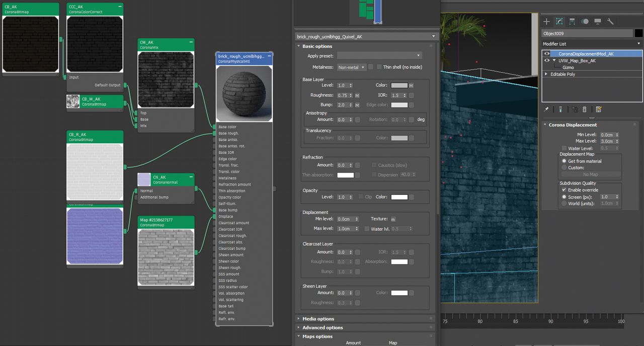Open the Metalness Non-metal dropdown
Screen dimensions: 644x346
pyautogui.click(x=351, y=67)
